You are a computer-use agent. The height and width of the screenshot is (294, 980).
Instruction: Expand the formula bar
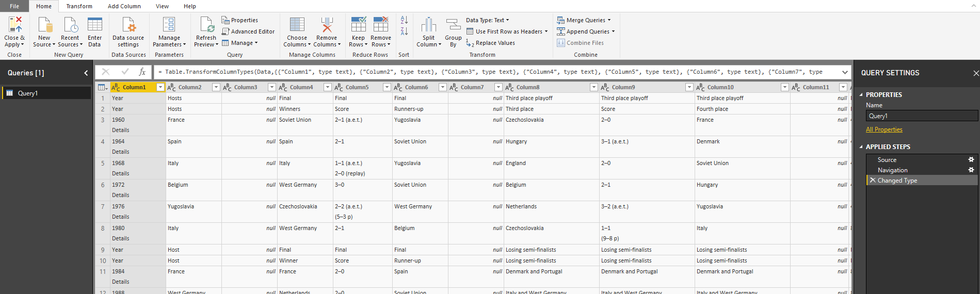845,72
